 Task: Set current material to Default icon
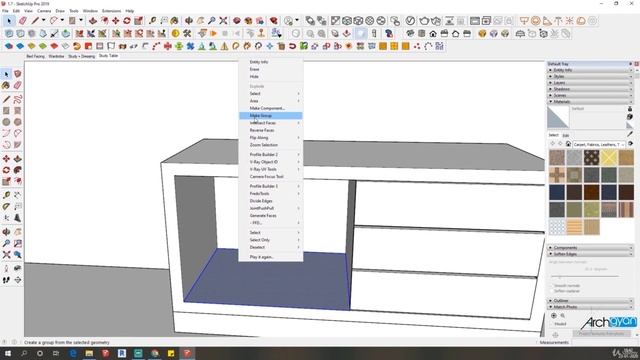click(x=630, y=125)
